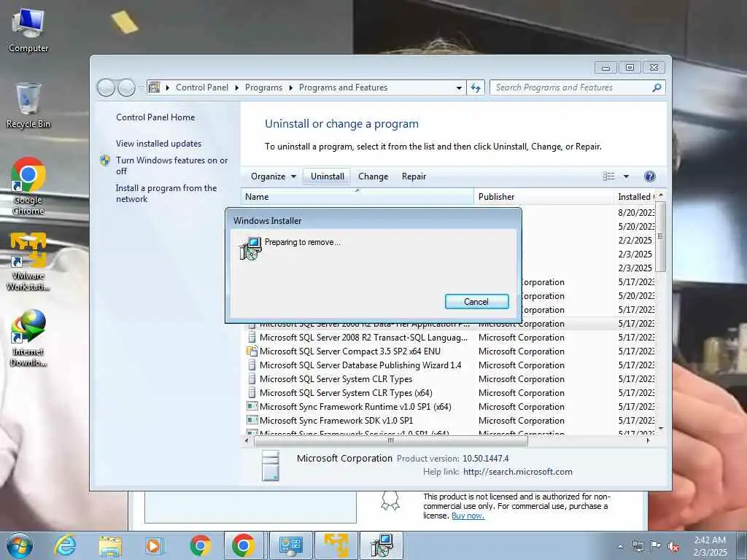The width and height of the screenshot is (747, 560).
Task: Open Action Center flag tray icon
Action: click(x=656, y=547)
